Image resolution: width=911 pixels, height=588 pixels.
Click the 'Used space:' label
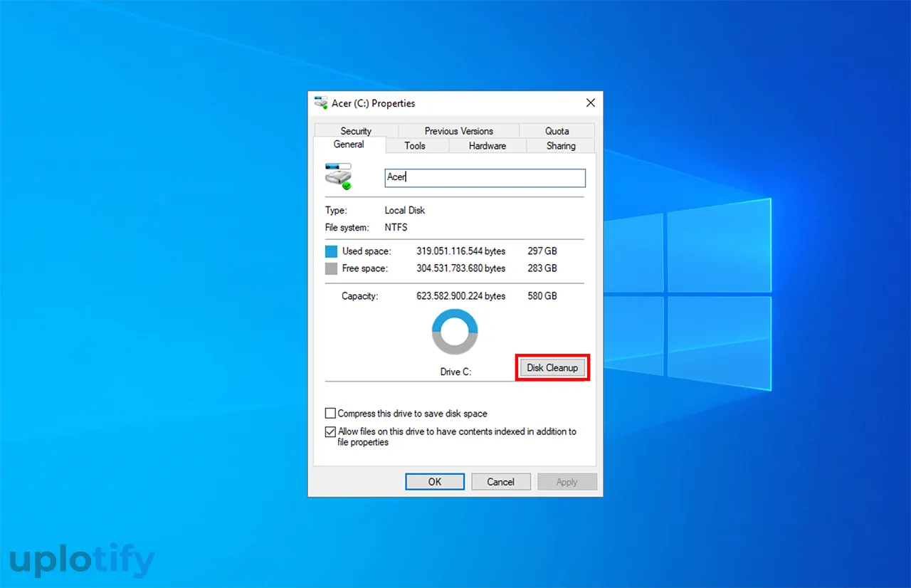click(x=367, y=251)
